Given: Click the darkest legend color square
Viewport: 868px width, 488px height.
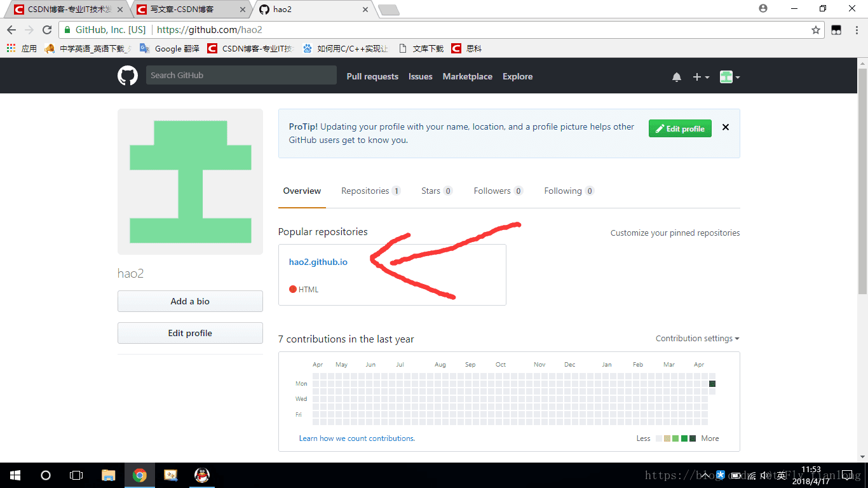Looking at the screenshot, I should pyautogui.click(x=693, y=438).
